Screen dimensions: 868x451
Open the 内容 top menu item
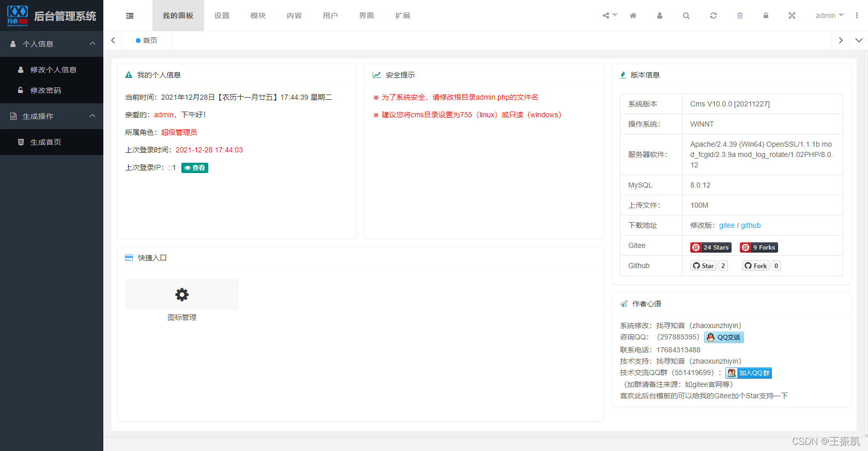tap(295, 16)
